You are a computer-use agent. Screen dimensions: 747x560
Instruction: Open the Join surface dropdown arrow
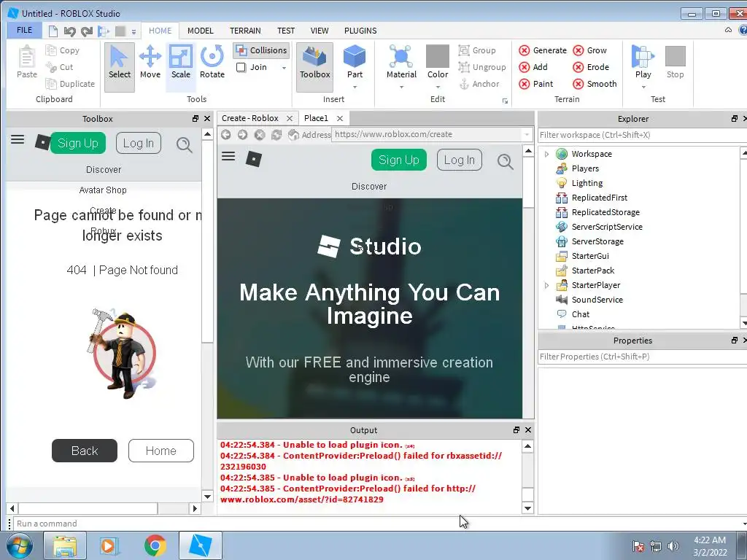click(284, 68)
